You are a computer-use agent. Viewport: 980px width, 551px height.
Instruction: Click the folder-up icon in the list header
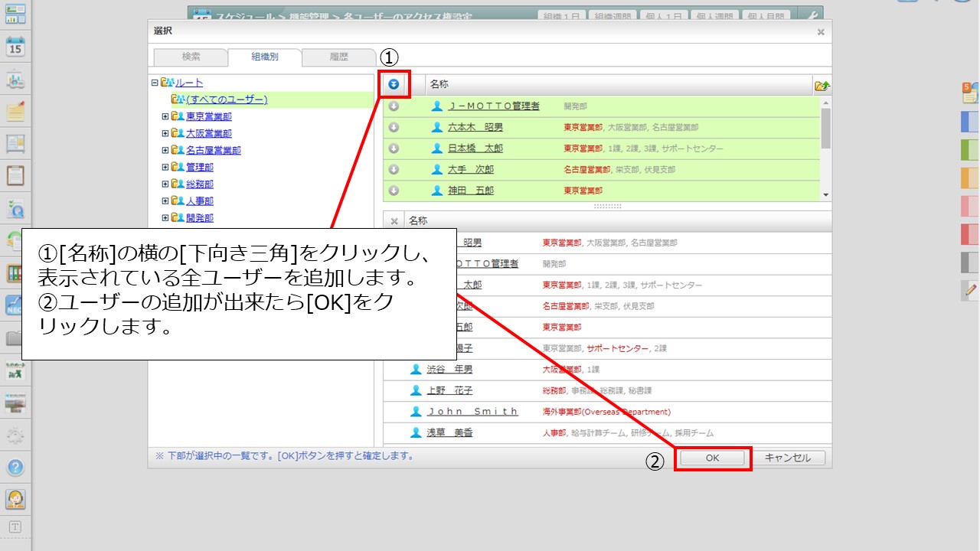pyautogui.click(x=822, y=85)
